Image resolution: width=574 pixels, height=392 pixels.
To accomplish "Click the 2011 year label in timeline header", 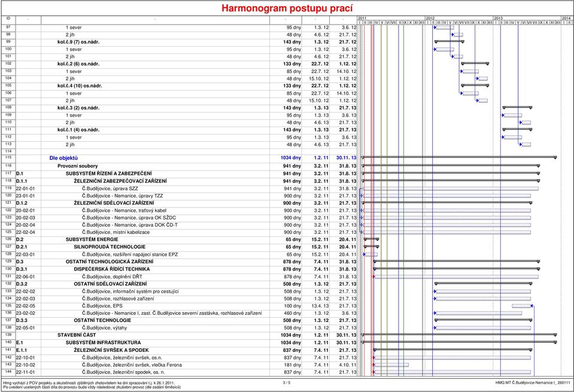I will pos(362,18).
